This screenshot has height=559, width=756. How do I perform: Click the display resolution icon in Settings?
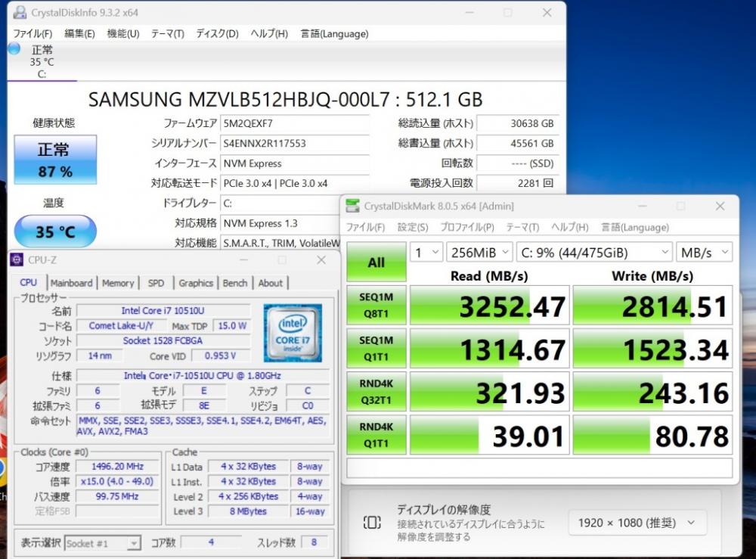[372, 523]
